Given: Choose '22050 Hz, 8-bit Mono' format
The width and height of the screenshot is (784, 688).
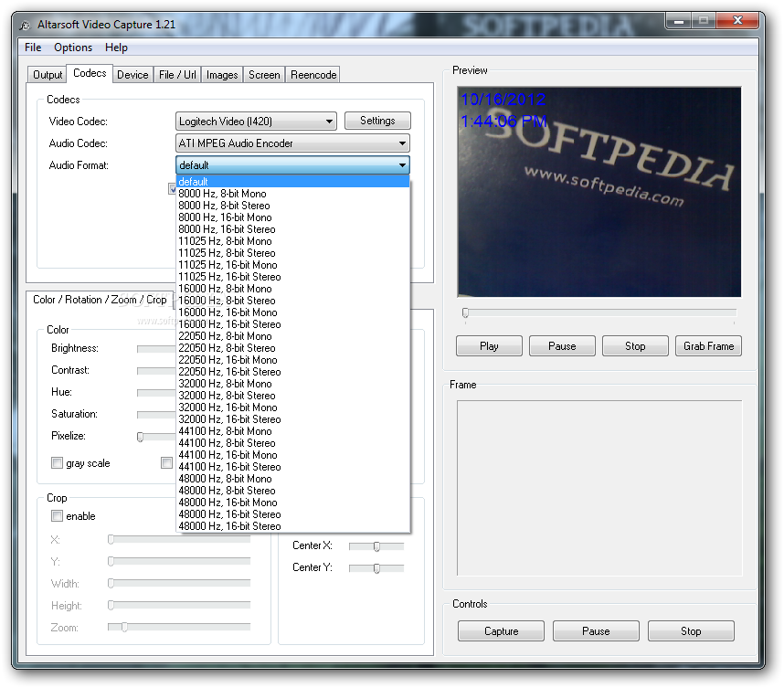Looking at the screenshot, I should pos(292,336).
